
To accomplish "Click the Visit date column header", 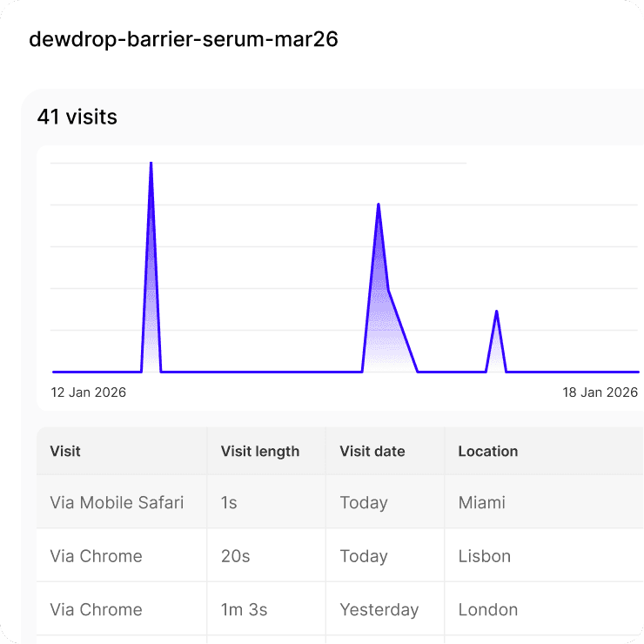I will tap(385, 451).
